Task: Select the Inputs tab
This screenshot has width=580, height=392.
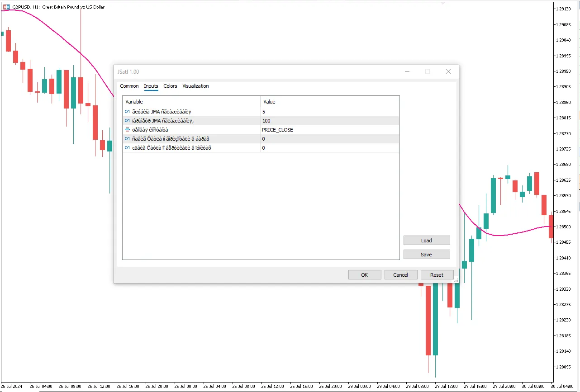Action: pyautogui.click(x=151, y=86)
